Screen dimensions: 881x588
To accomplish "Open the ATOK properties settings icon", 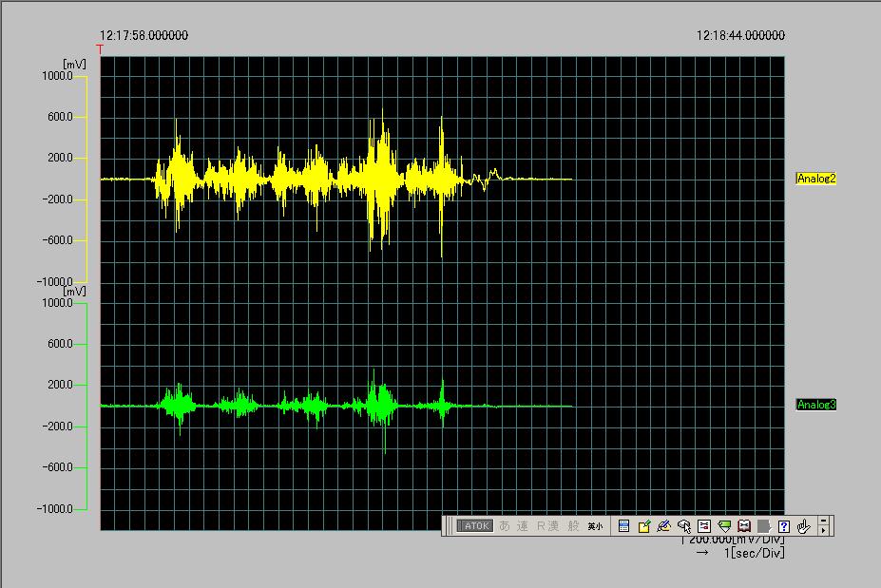I will coord(704,526).
